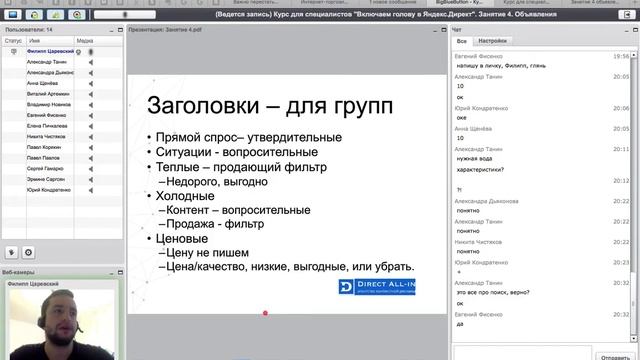Click bullet Ситуации - вопросительные
The image size is (640, 360).
(237, 152)
